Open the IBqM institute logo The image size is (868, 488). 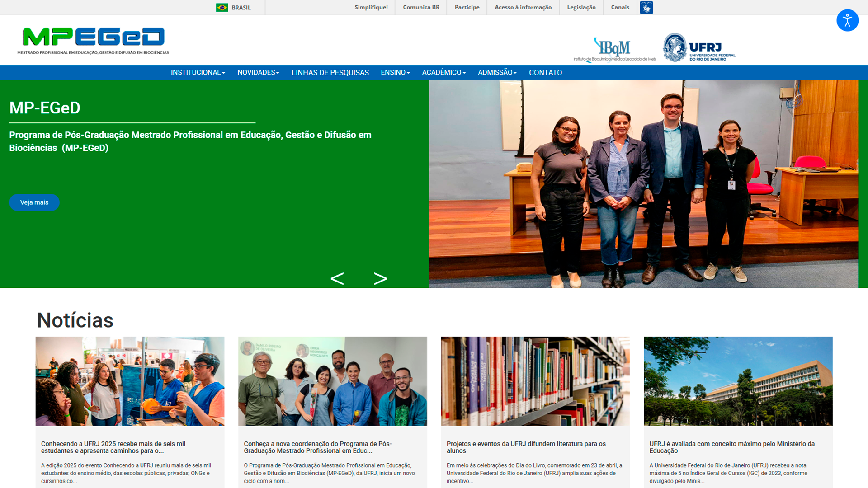(614, 50)
